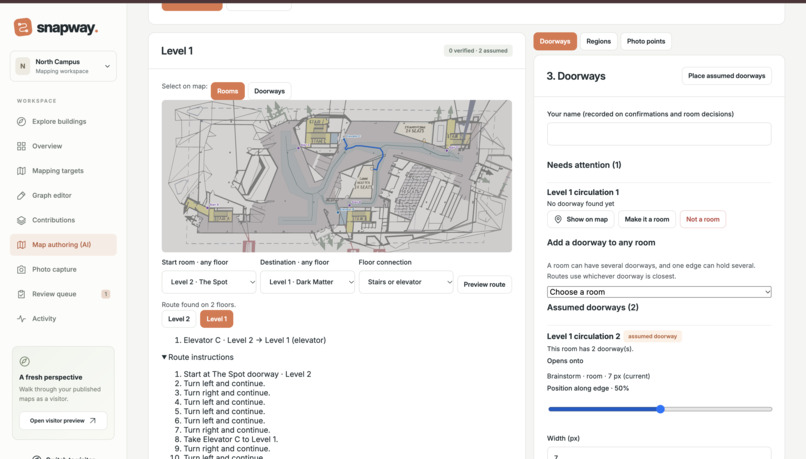Focus the Your name input field
806x459 pixels.
click(659, 134)
